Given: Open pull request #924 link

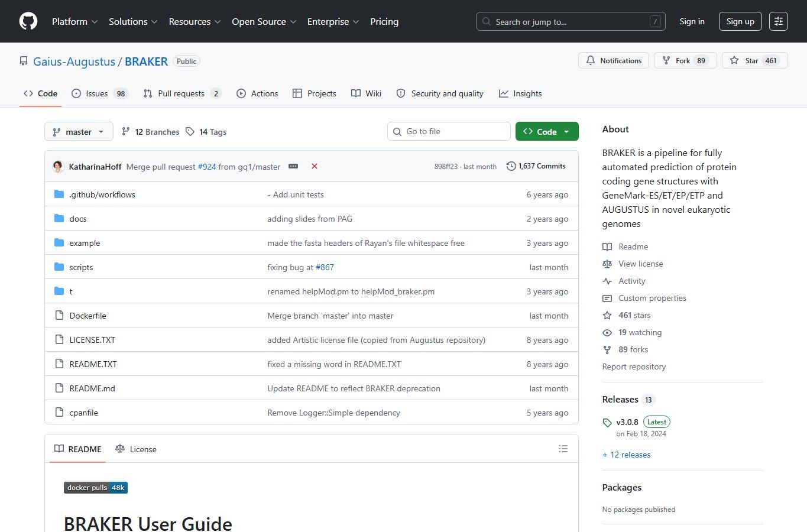Looking at the screenshot, I should pos(207,167).
